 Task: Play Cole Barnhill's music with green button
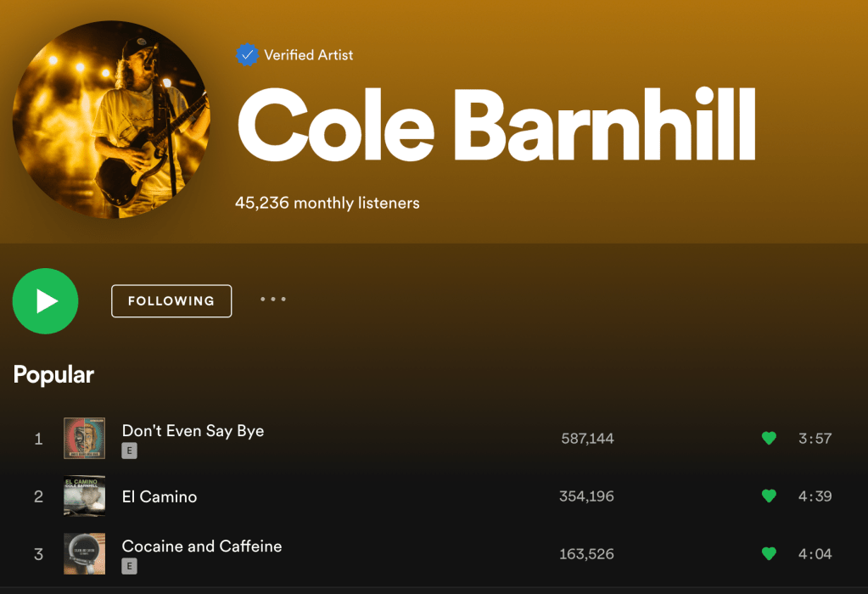pyautogui.click(x=45, y=301)
